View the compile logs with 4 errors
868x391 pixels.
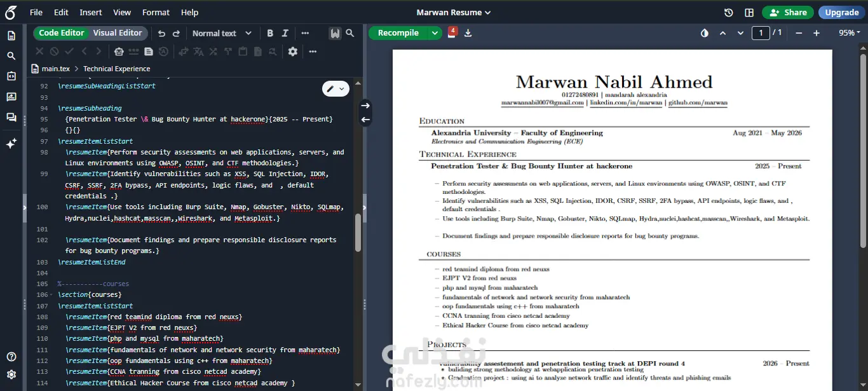(452, 32)
